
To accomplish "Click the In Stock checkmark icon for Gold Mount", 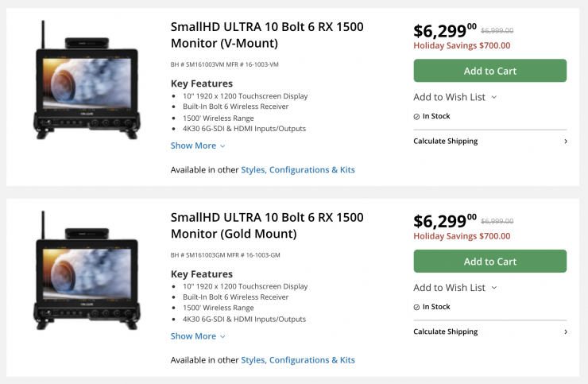I will point(416,307).
